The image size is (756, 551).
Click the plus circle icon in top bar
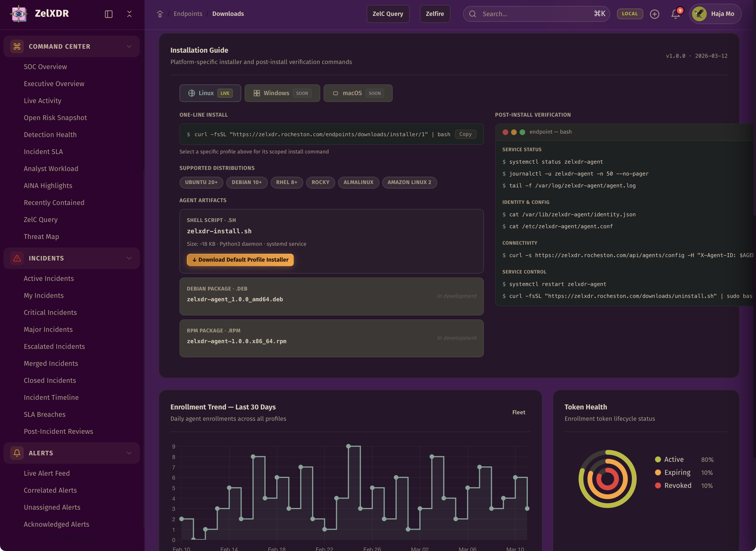tap(655, 14)
